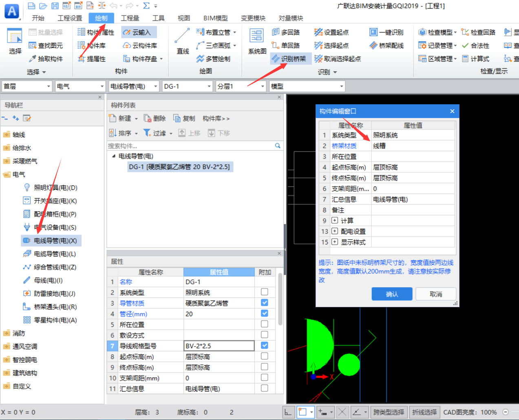Toggle 附加 checkbox for 导管材质 row

[265, 303]
